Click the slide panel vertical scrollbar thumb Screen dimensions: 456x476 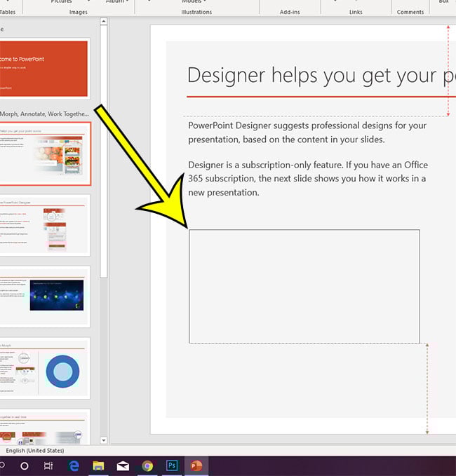(x=103, y=151)
